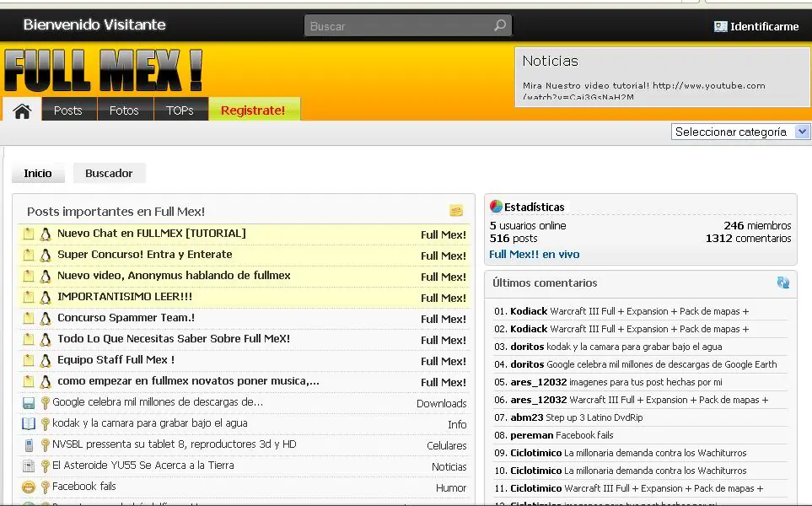Open comment 09 Ciclotimico La millonaria demanda
This screenshot has width=812, height=506.
[x=621, y=453]
